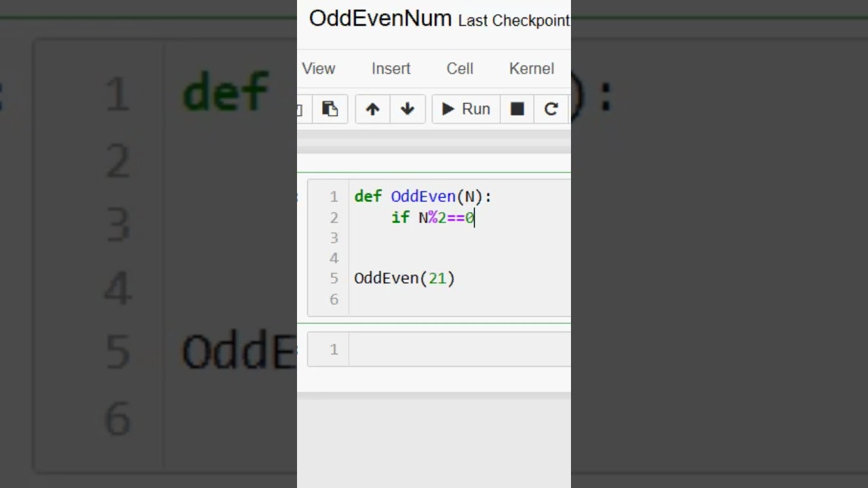The height and width of the screenshot is (488, 868).
Task: Click the 'if N%2==0' code line
Action: [433, 218]
